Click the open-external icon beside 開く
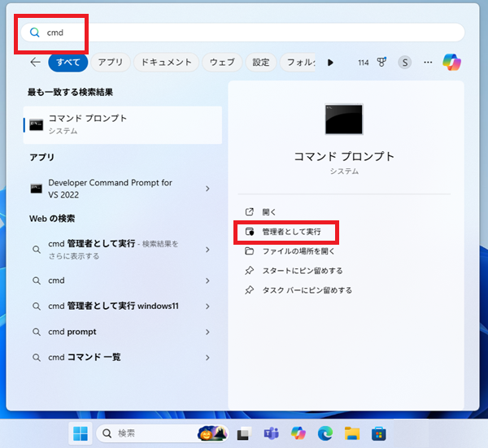Screen dimensions: 488x448 250,212
